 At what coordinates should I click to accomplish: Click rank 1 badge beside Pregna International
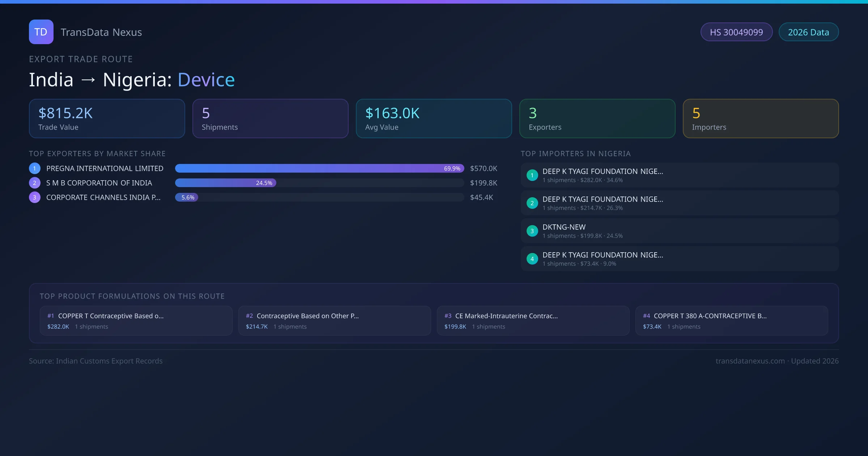point(35,168)
